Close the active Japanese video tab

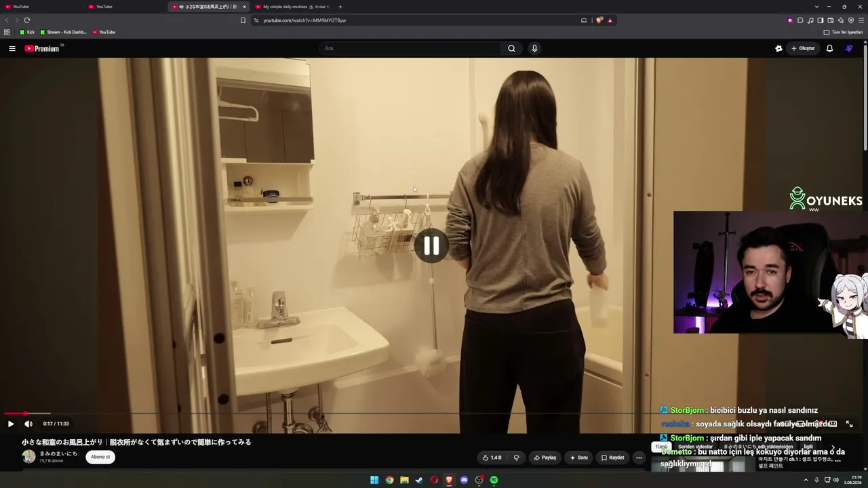point(244,7)
